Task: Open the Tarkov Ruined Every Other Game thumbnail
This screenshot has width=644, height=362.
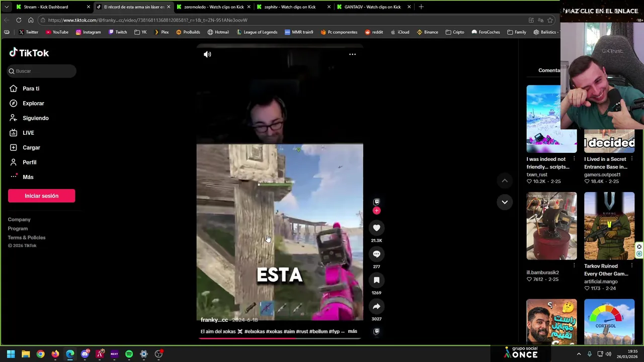Action: click(x=609, y=226)
